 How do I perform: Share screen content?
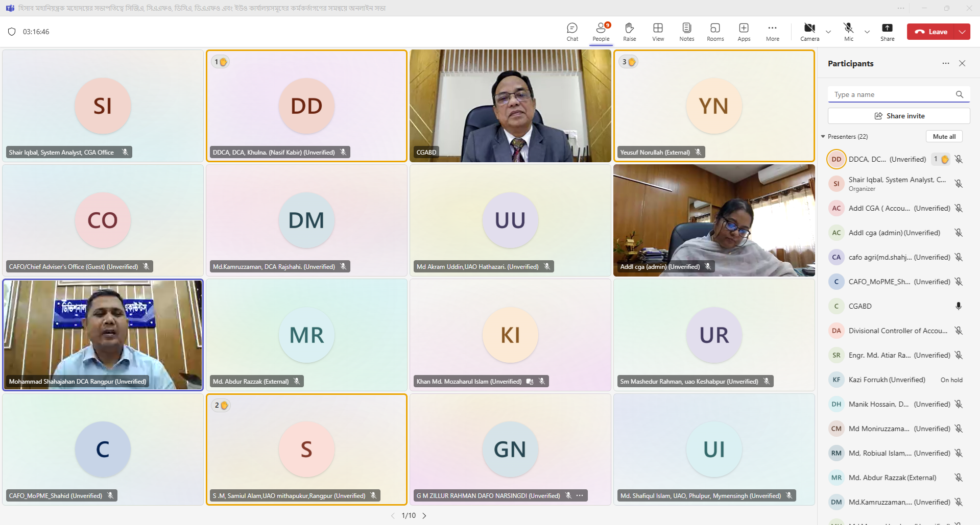click(887, 32)
